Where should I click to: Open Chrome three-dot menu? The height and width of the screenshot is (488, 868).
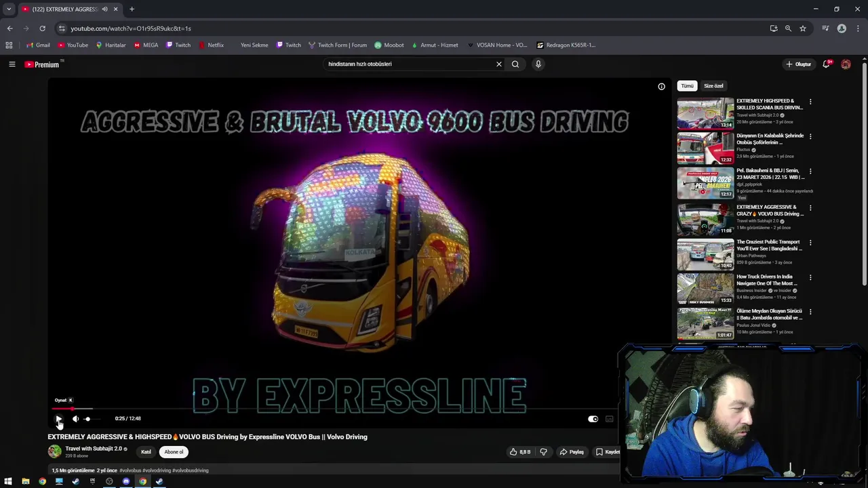(859, 28)
